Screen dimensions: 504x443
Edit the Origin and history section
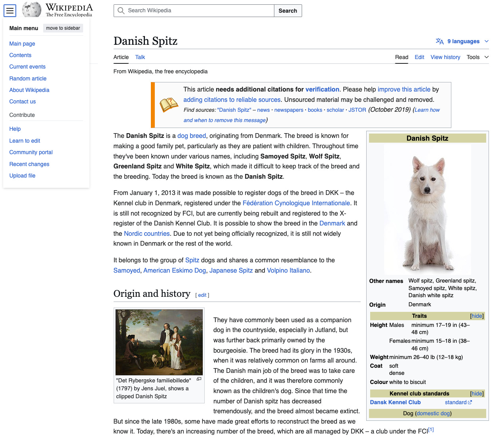[x=202, y=295]
